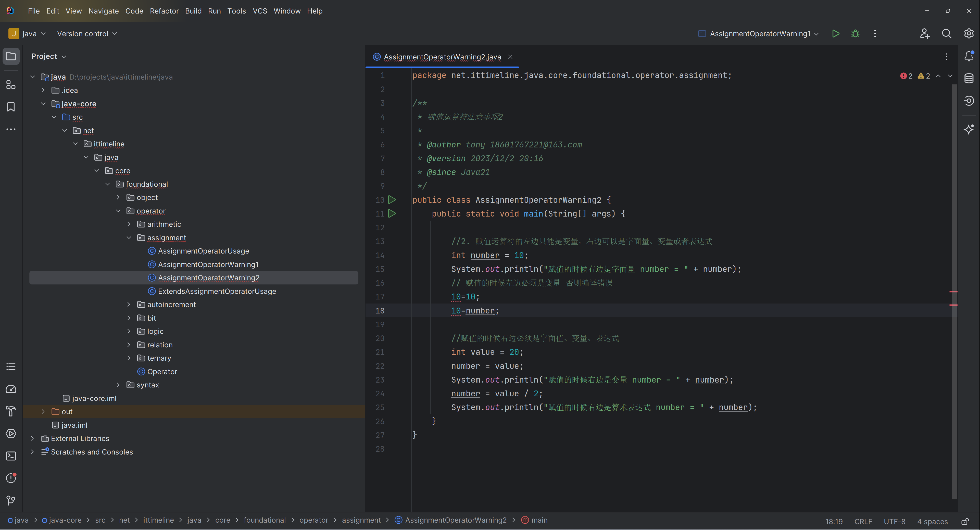Open the Git tool window icon
Image resolution: width=980 pixels, height=530 pixels.
coord(11,500)
